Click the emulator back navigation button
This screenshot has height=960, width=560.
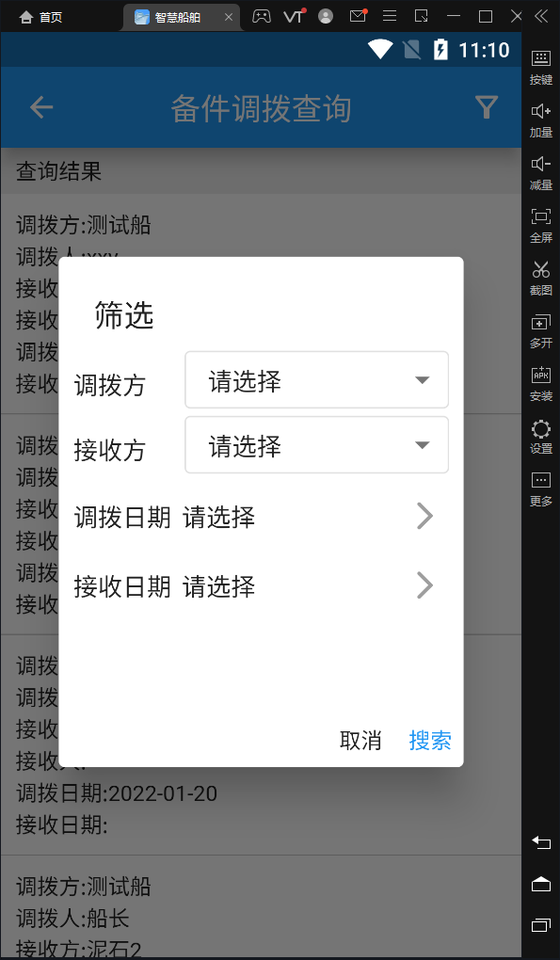tap(541, 842)
